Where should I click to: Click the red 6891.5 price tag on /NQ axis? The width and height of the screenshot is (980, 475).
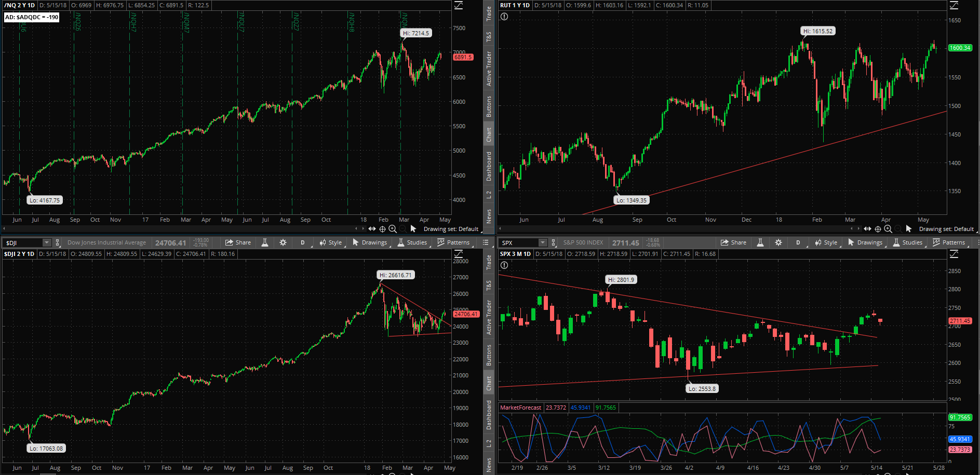click(x=463, y=57)
